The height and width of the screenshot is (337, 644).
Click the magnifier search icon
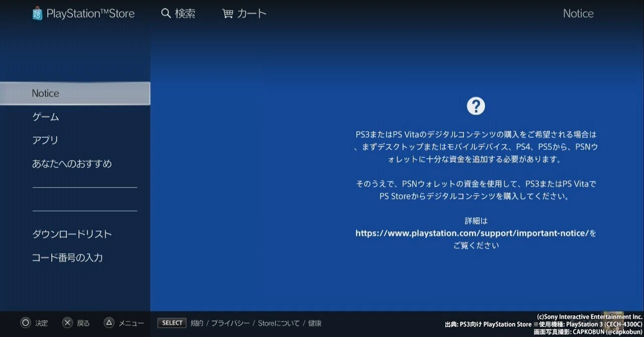point(166,14)
